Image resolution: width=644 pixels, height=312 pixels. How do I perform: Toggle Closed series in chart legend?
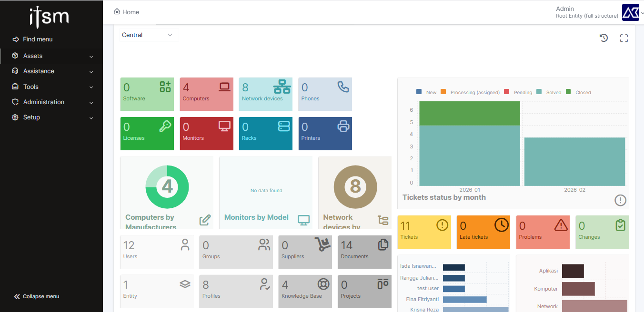[x=578, y=92]
